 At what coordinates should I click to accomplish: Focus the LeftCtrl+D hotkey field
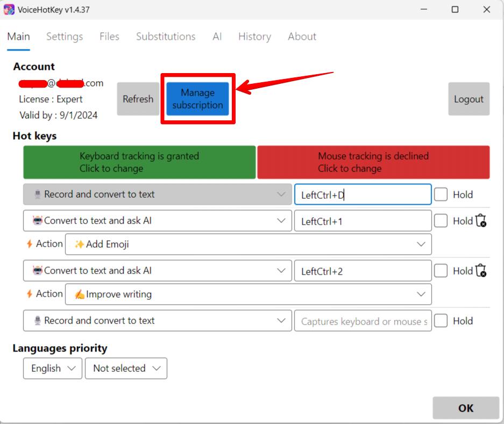click(363, 195)
